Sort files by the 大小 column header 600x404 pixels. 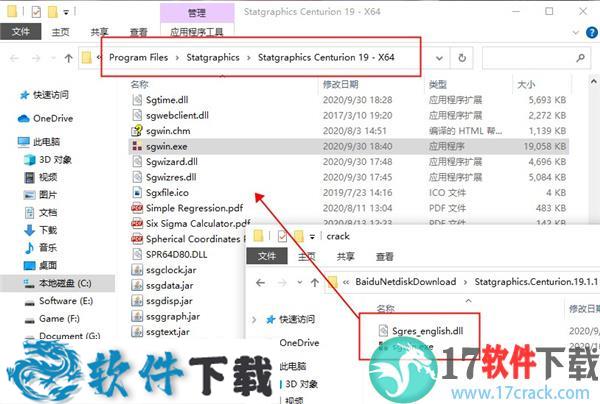pos(526,84)
